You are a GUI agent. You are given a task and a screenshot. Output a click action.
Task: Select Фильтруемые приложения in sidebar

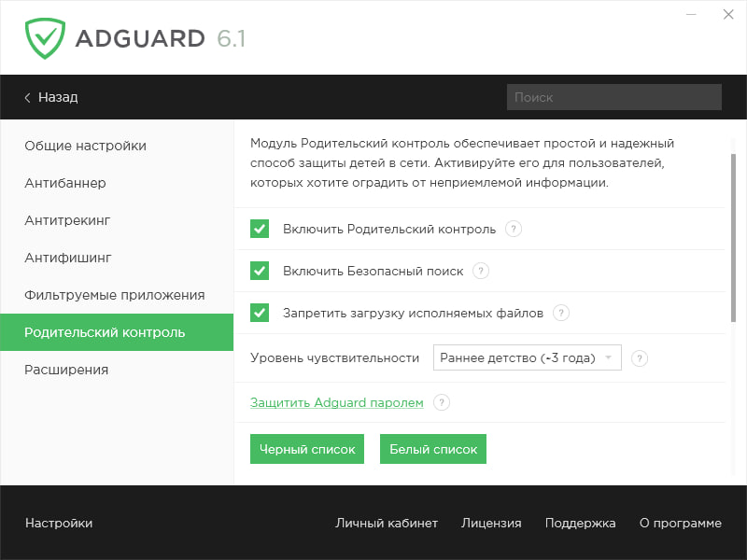pos(115,295)
